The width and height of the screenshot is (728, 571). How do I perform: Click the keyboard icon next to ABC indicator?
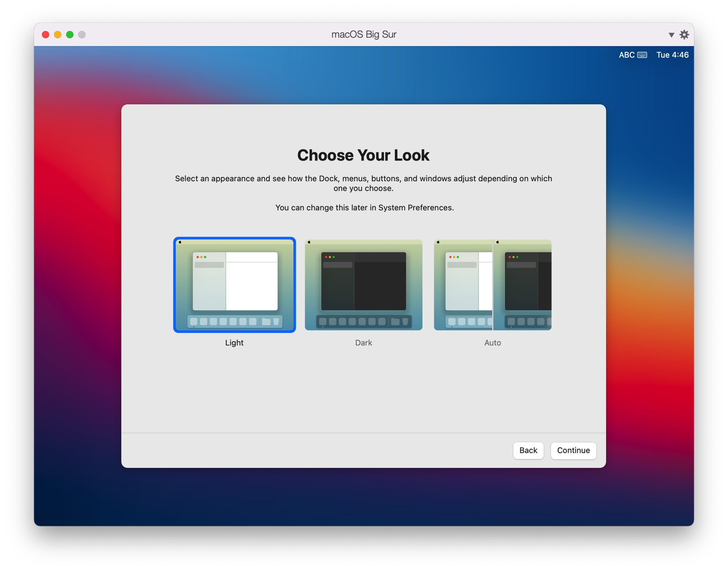coord(642,55)
